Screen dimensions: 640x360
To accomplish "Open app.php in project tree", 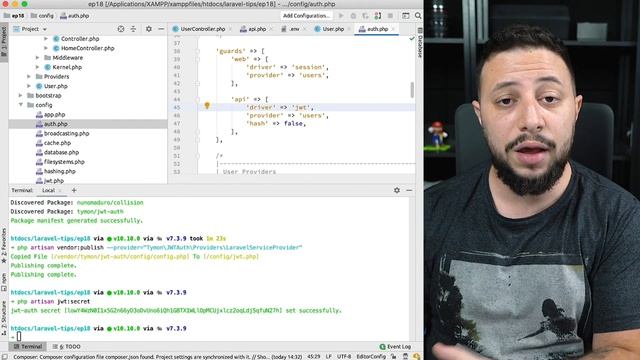I will [x=54, y=115].
